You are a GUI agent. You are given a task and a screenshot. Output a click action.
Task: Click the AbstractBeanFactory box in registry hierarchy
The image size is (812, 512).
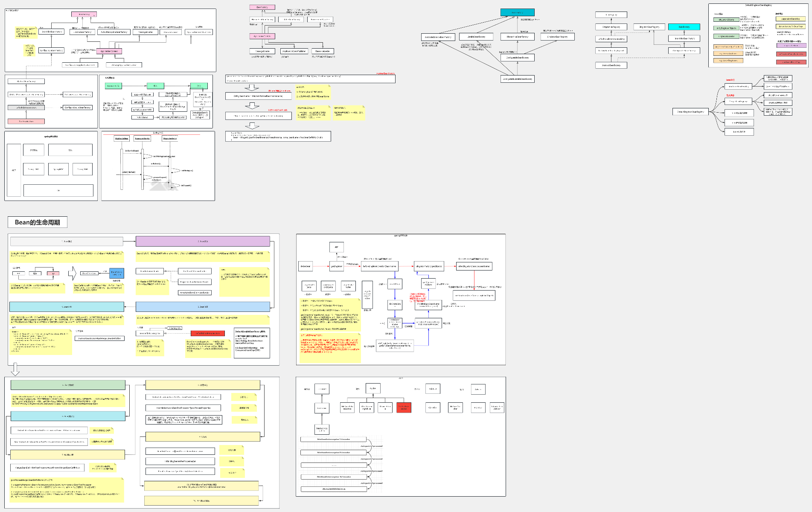(611, 65)
